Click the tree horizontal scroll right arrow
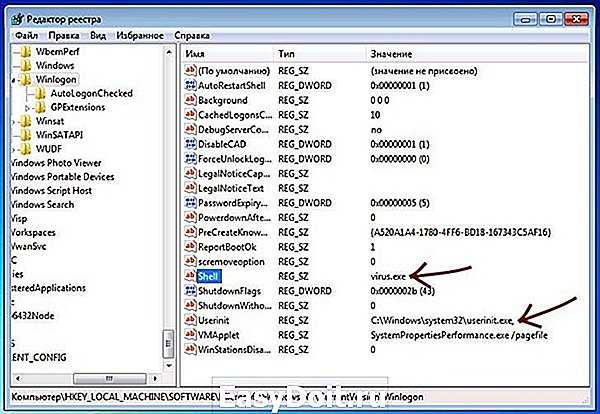 click(x=155, y=379)
